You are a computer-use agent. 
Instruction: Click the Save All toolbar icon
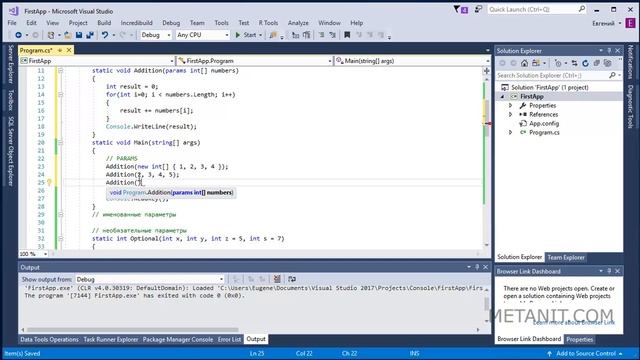click(89, 35)
